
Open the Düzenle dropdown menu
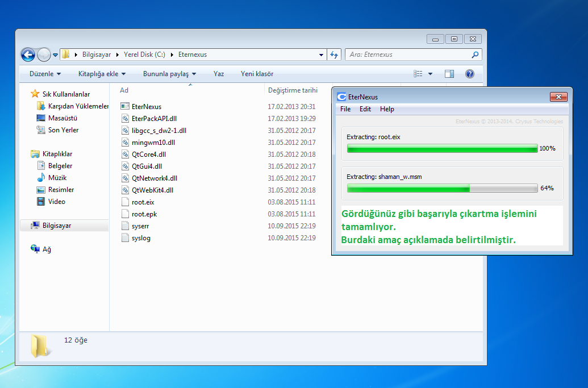45,74
